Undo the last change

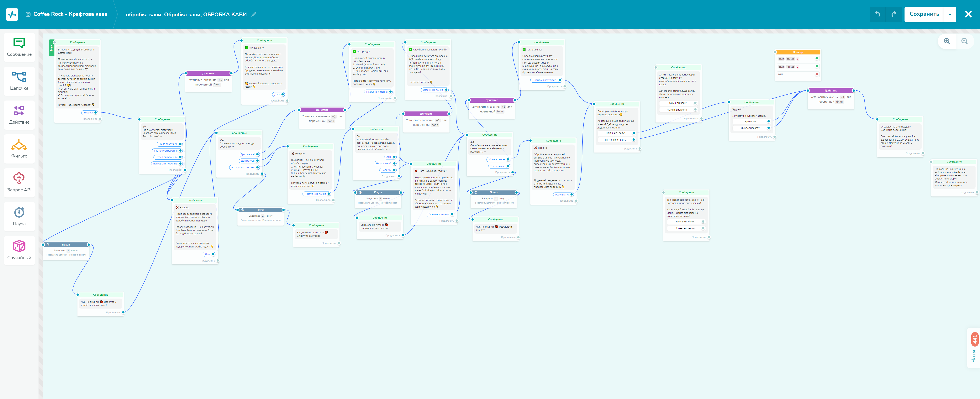point(878,14)
